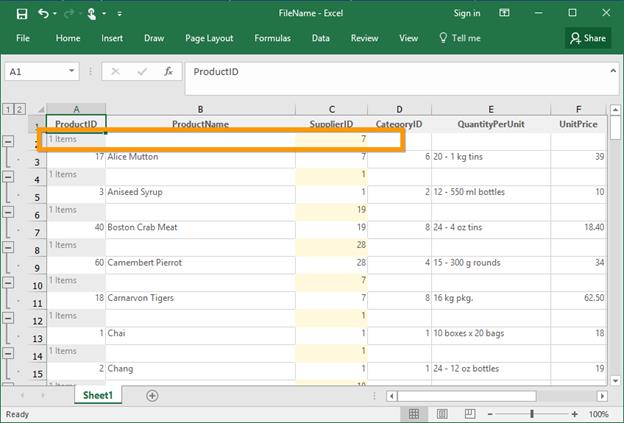Open Customize Quick Access Toolbar dropdown

119,14
